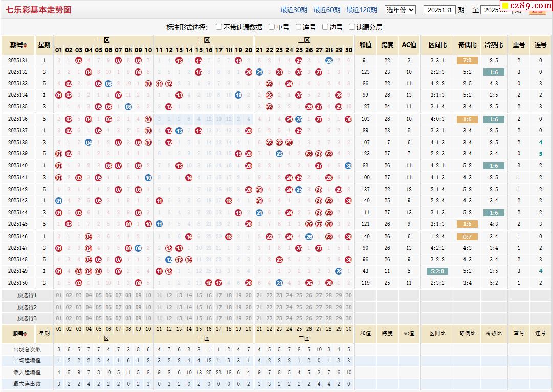The image size is (553, 392).
Task: Click period number 2025140 in table
Action: click(x=17, y=166)
